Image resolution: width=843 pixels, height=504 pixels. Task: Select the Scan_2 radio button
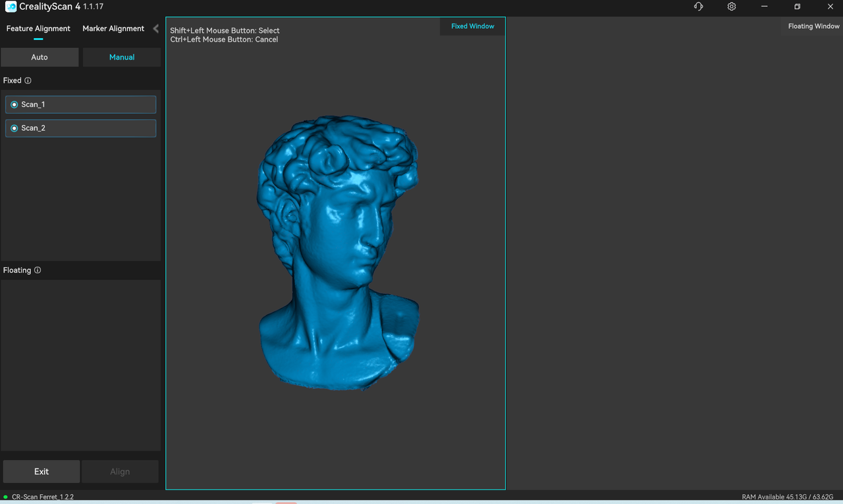(x=14, y=128)
